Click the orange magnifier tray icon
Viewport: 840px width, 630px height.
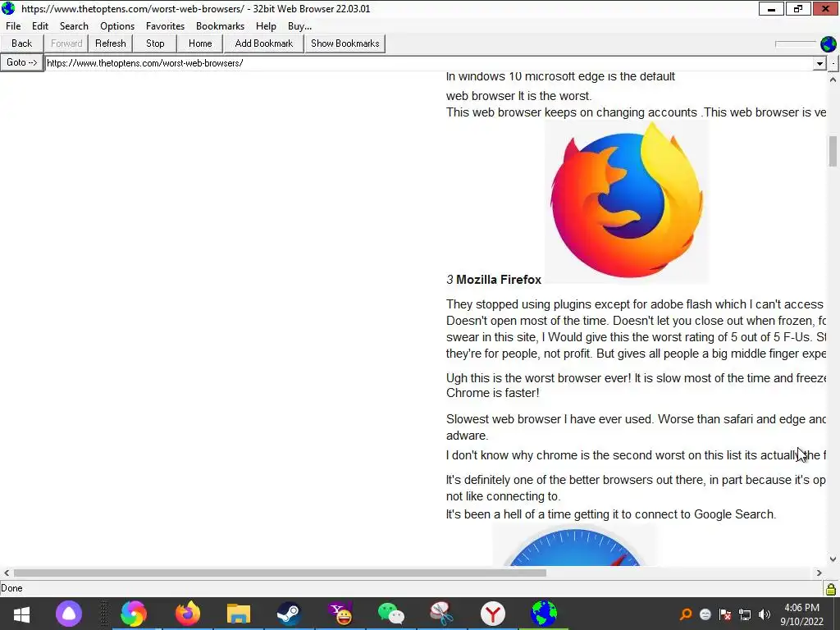point(685,614)
